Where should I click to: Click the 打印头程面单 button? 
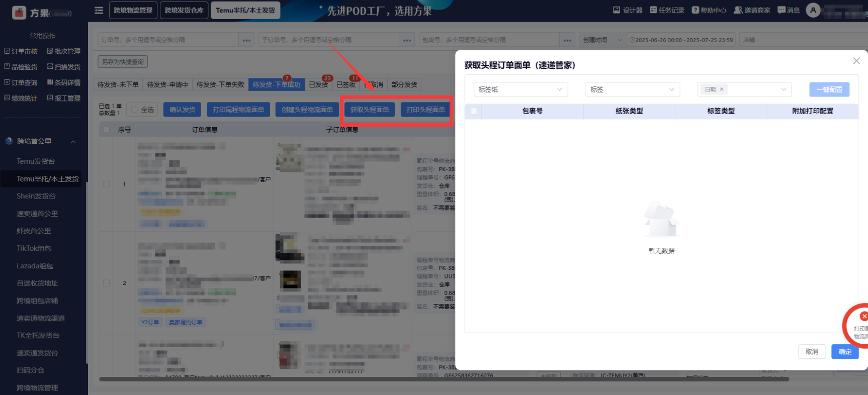pos(426,110)
